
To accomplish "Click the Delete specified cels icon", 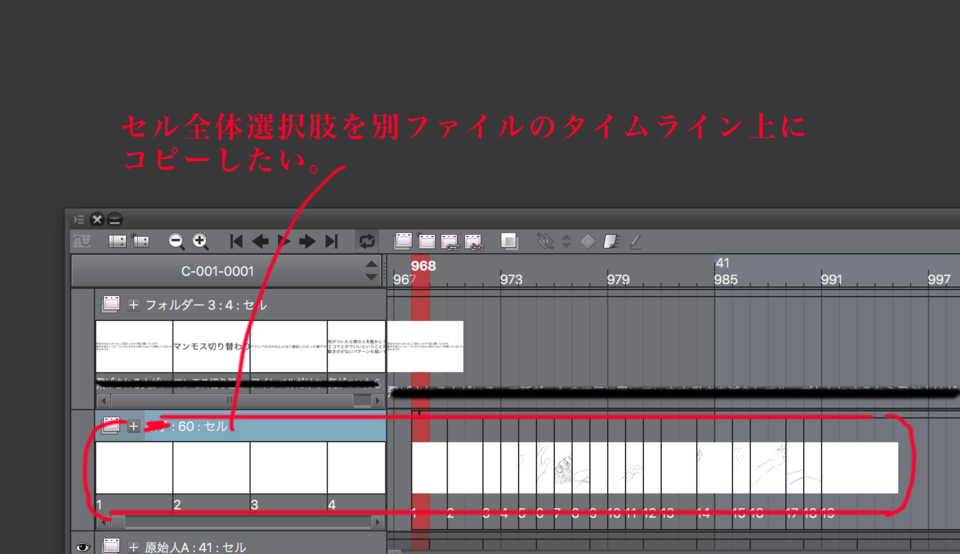I will (x=474, y=242).
